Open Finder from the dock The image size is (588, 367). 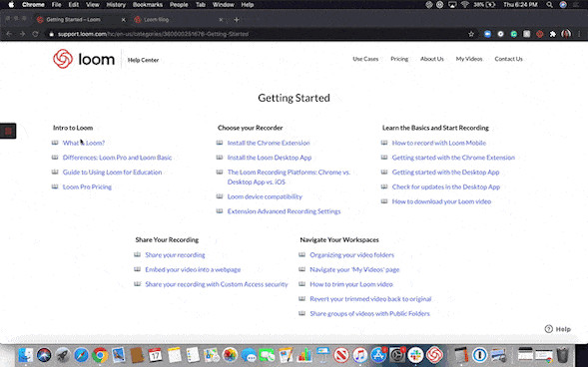[x=26, y=354]
